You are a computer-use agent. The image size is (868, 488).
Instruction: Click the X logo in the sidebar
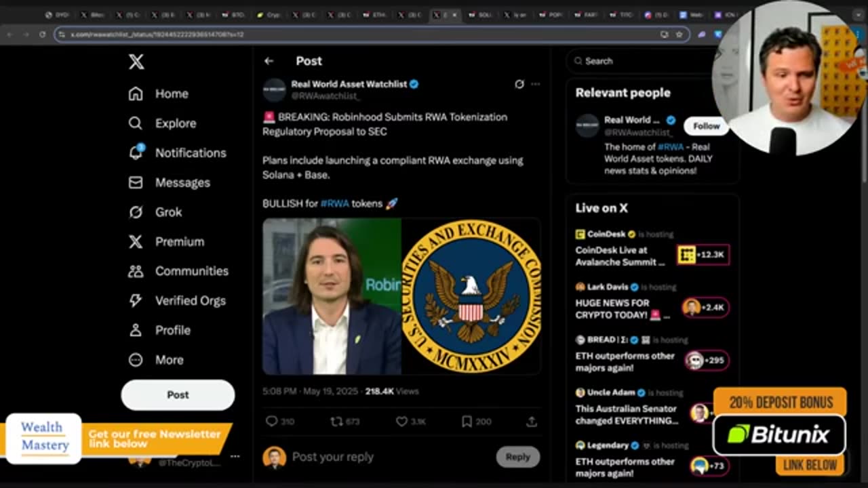(136, 62)
